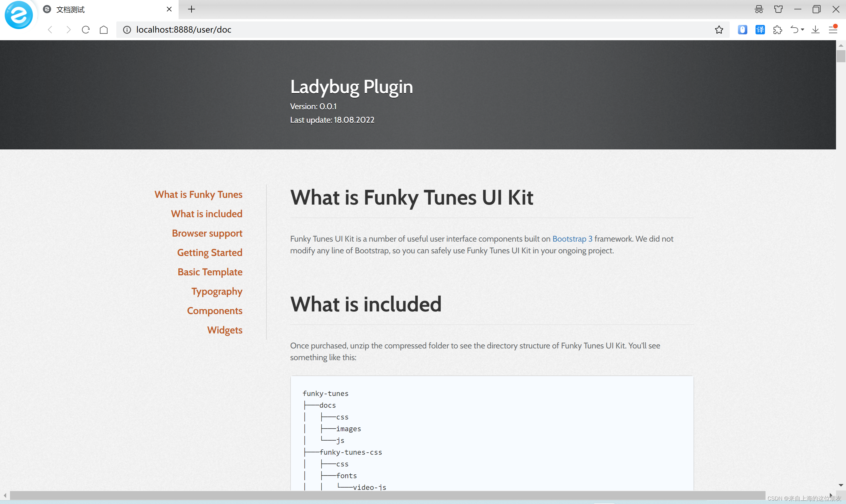Open the extensions puzzle icon
This screenshot has width=846, height=504.
tap(777, 30)
